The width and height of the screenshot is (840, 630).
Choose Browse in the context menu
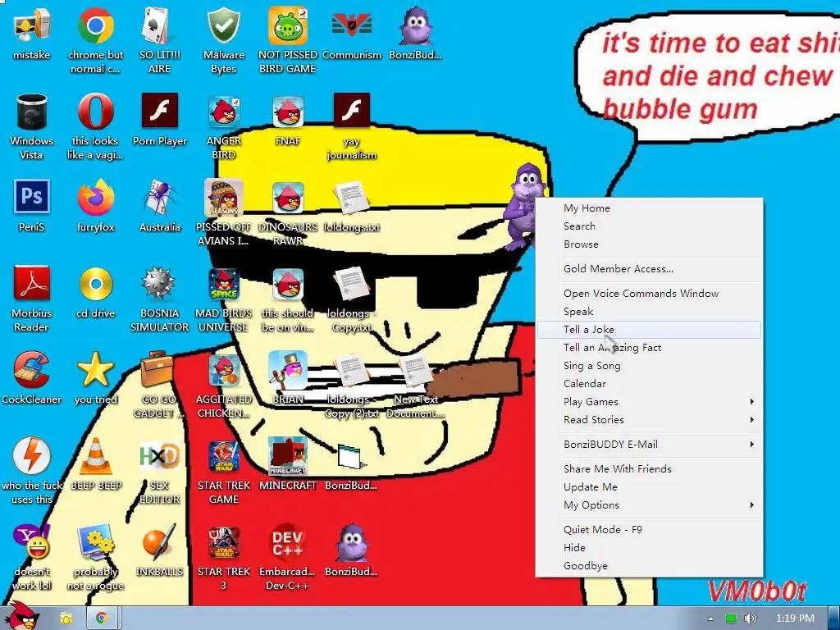(x=649, y=244)
